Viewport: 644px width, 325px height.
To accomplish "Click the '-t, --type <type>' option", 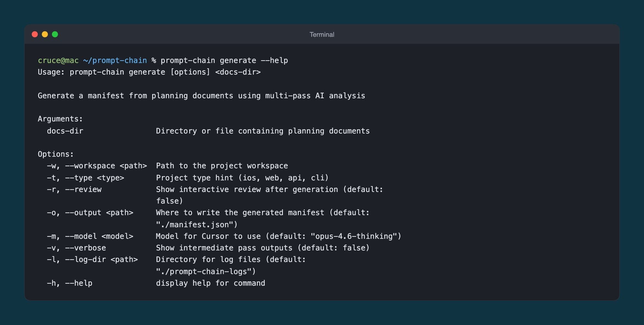I will [x=86, y=178].
